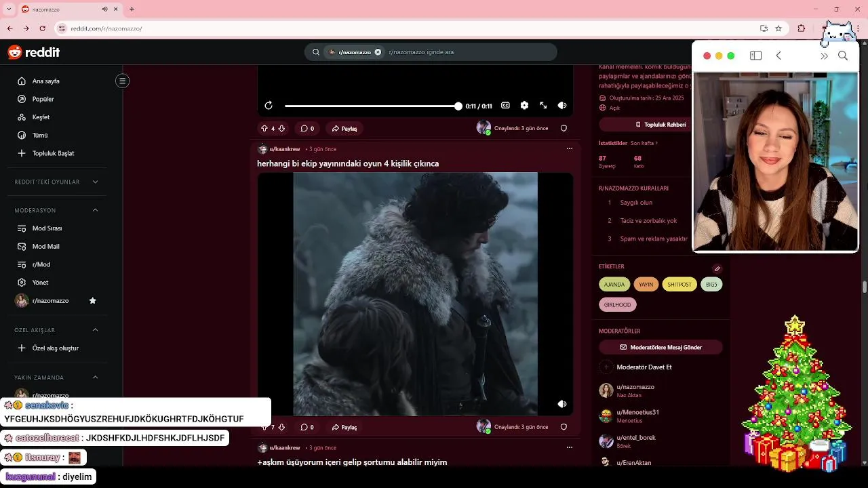Play the Jon Snow video thumbnail
The height and width of the screenshot is (488, 868).
(x=415, y=293)
